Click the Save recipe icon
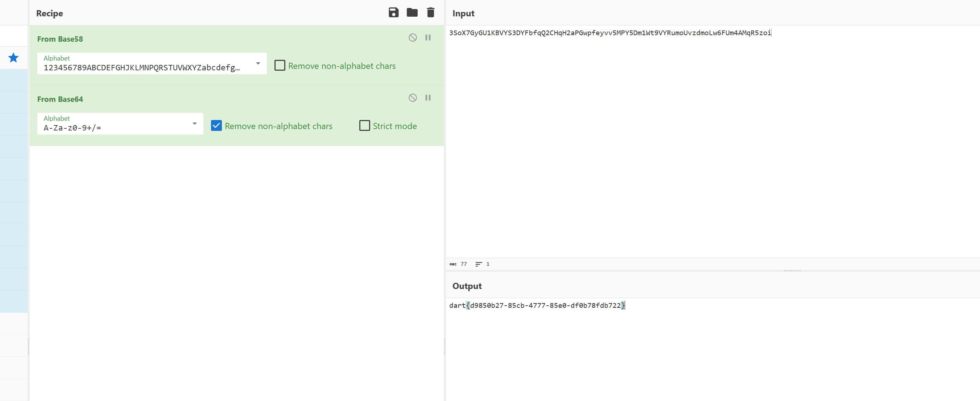This screenshot has width=980, height=401. click(393, 13)
